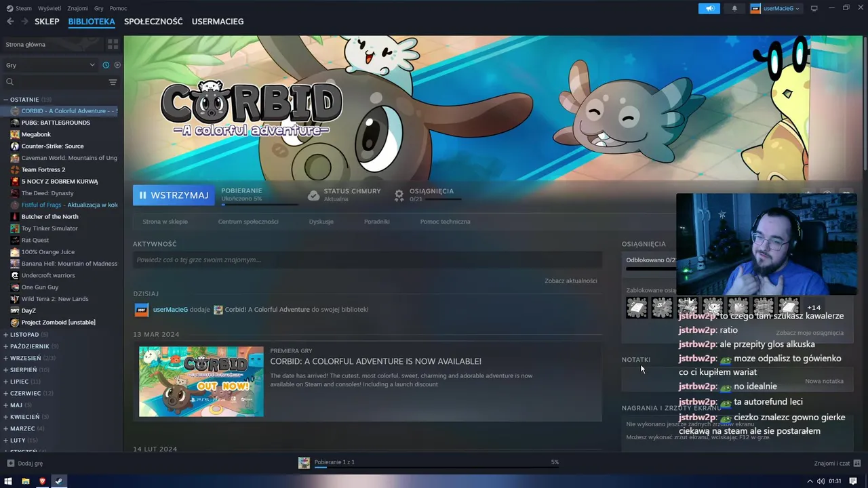Viewport: 868px width, 488px height.
Task: Select PUBG: BATTLEGROUNDS game icon
Action: tap(15, 123)
